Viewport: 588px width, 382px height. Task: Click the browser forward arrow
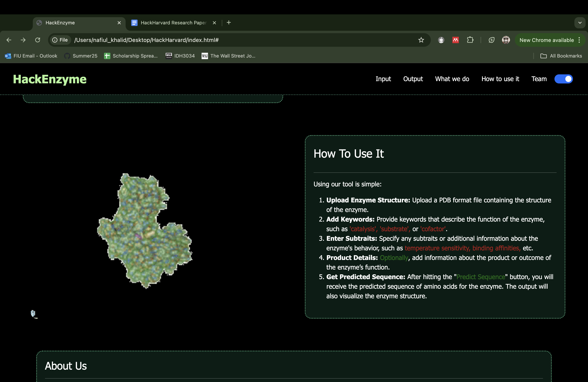tap(23, 40)
